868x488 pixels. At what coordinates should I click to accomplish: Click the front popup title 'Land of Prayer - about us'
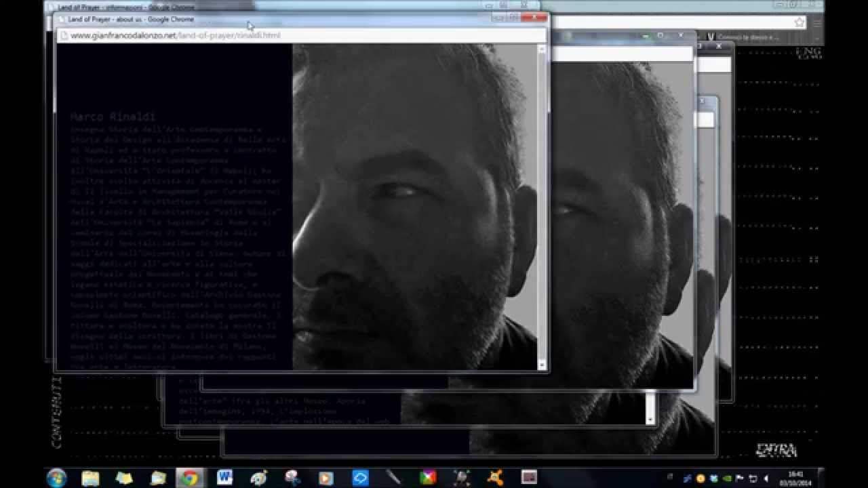coord(130,19)
